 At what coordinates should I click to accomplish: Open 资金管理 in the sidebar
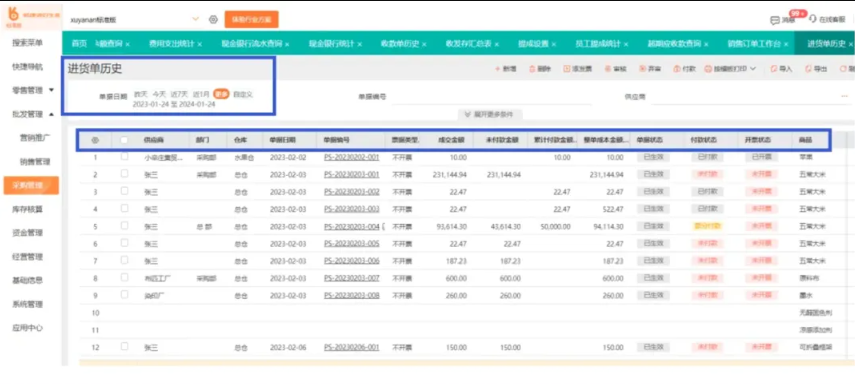(28, 233)
